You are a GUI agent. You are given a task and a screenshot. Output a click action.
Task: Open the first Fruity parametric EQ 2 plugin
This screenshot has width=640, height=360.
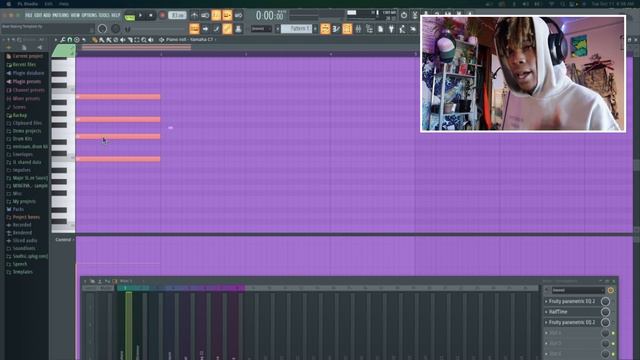571,301
